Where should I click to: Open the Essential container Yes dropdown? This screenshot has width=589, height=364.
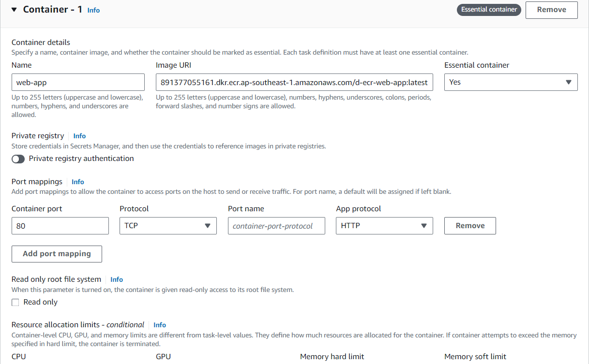point(511,82)
